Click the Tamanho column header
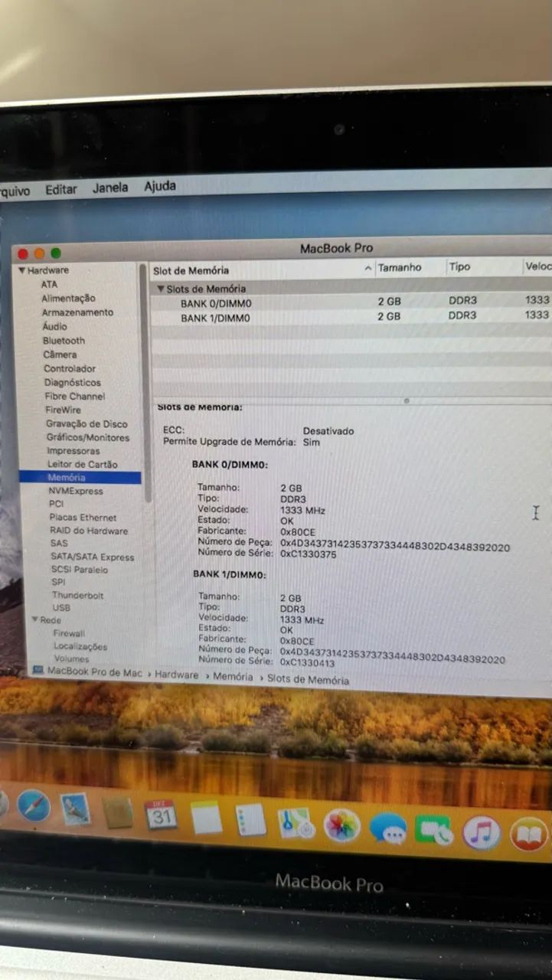 [x=400, y=268]
